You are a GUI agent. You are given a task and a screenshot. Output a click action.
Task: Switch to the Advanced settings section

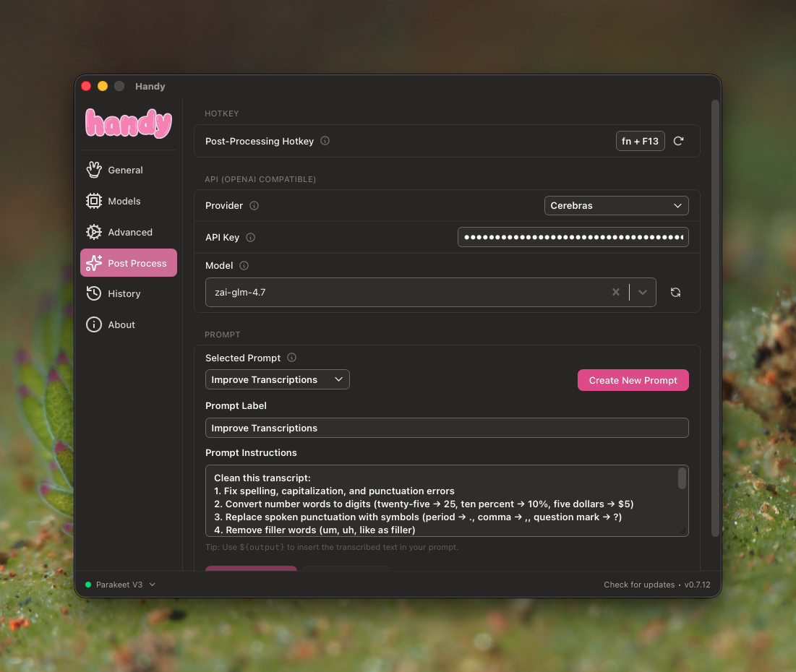[x=129, y=232]
